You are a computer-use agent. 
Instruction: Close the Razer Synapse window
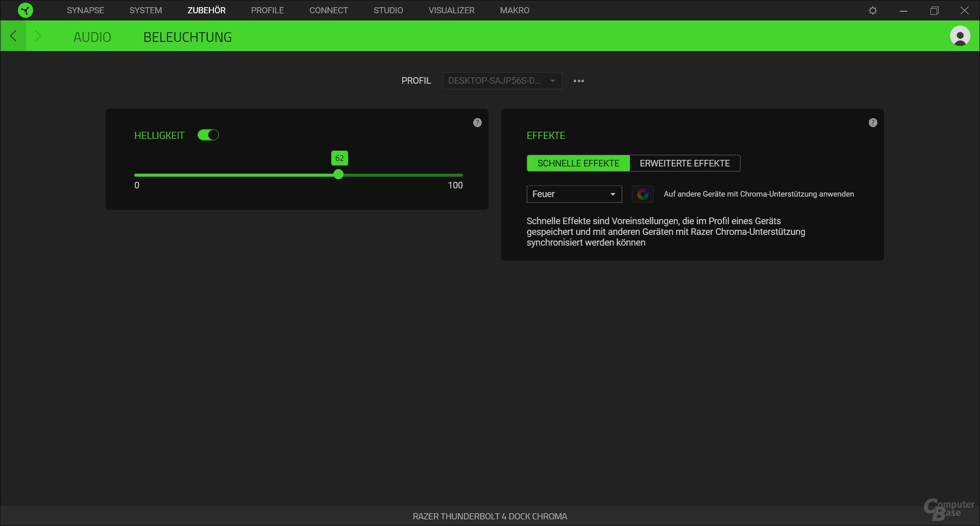pyautogui.click(x=964, y=10)
